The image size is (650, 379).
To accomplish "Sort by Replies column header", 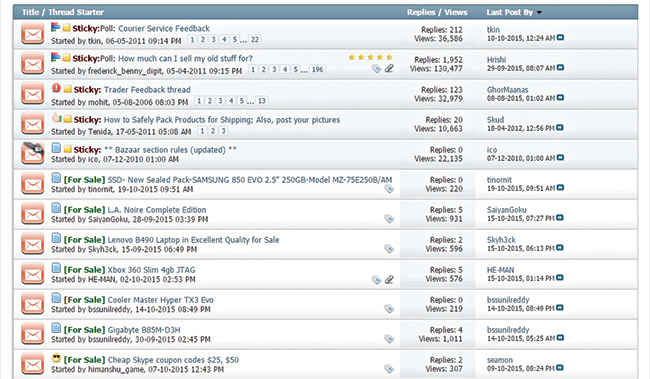I will tap(421, 12).
